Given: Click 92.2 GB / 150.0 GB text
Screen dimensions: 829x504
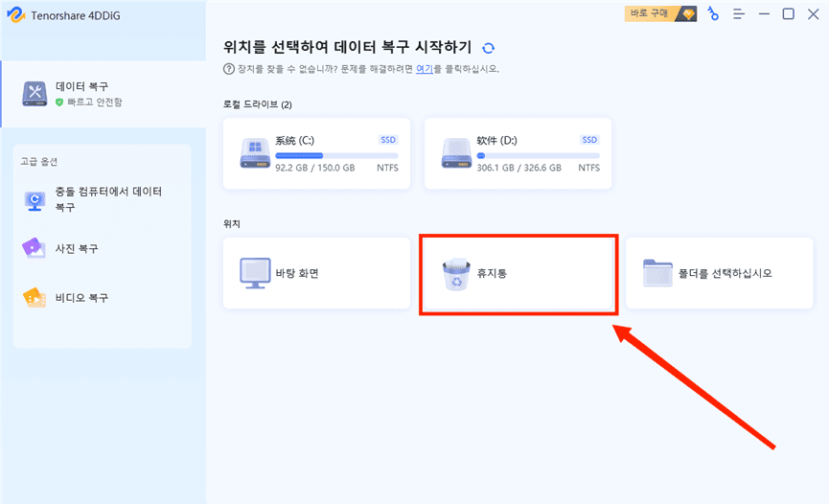Looking at the screenshot, I should click(x=315, y=168).
